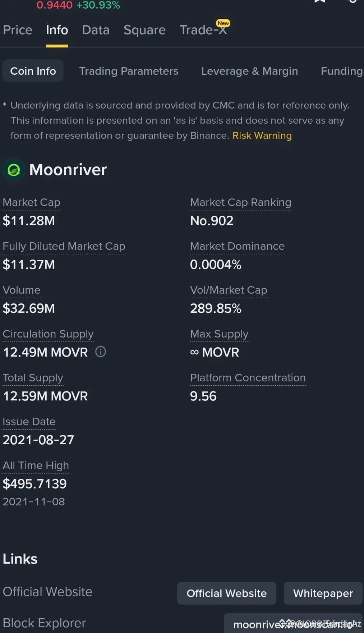Open the Risk Warning link

point(262,136)
